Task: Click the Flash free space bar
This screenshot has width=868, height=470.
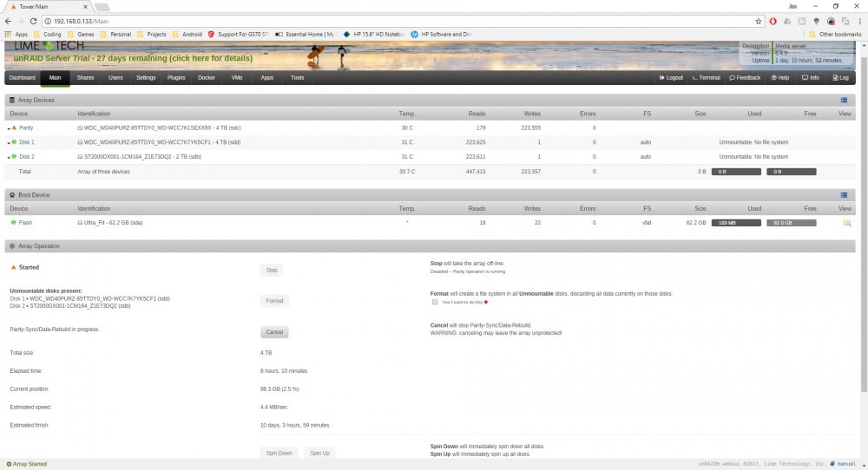Action: (x=791, y=223)
